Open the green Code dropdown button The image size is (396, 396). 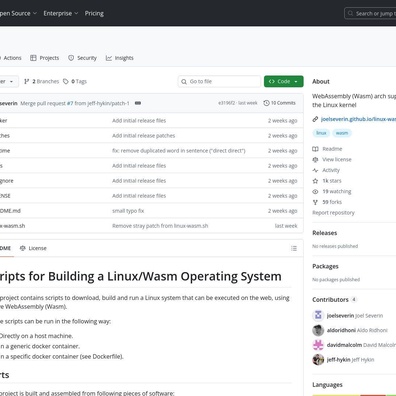[x=284, y=81]
